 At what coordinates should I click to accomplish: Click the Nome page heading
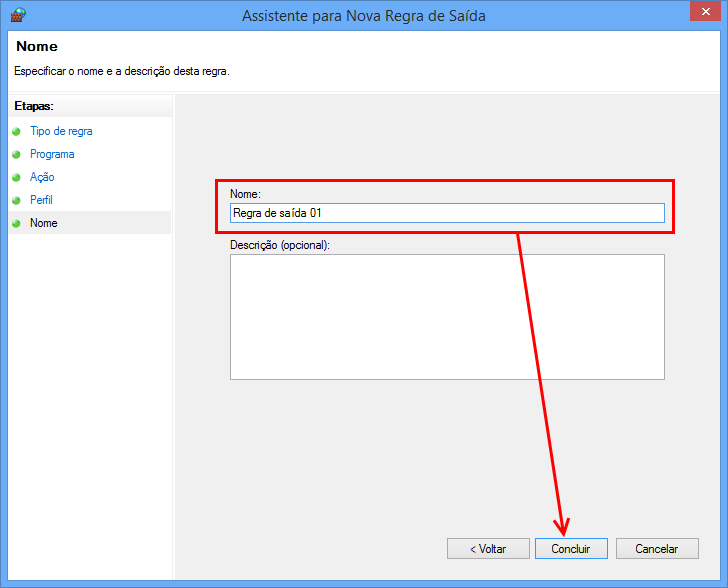[37, 46]
